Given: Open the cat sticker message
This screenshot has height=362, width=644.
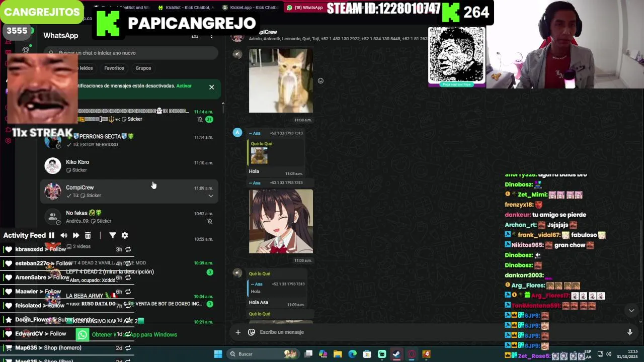Looking at the screenshot, I should [x=281, y=80].
